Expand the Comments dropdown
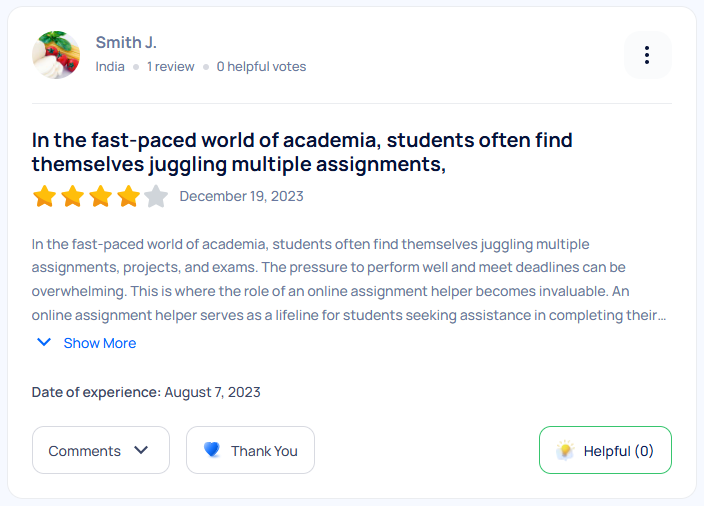 click(99, 450)
